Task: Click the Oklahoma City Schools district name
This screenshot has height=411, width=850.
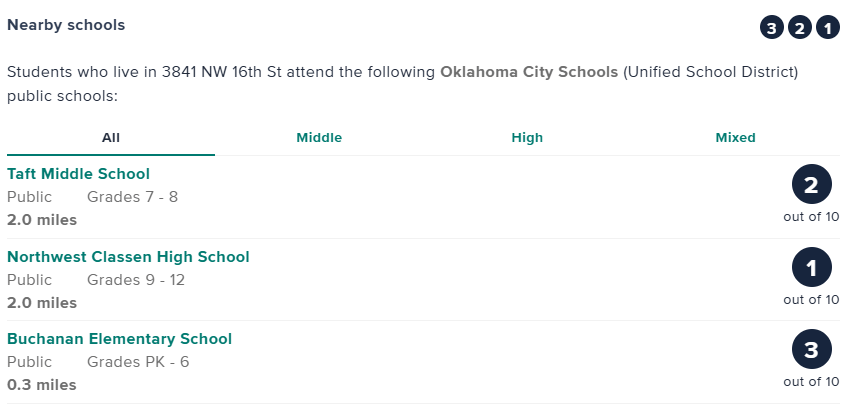Action: click(x=529, y=73)
